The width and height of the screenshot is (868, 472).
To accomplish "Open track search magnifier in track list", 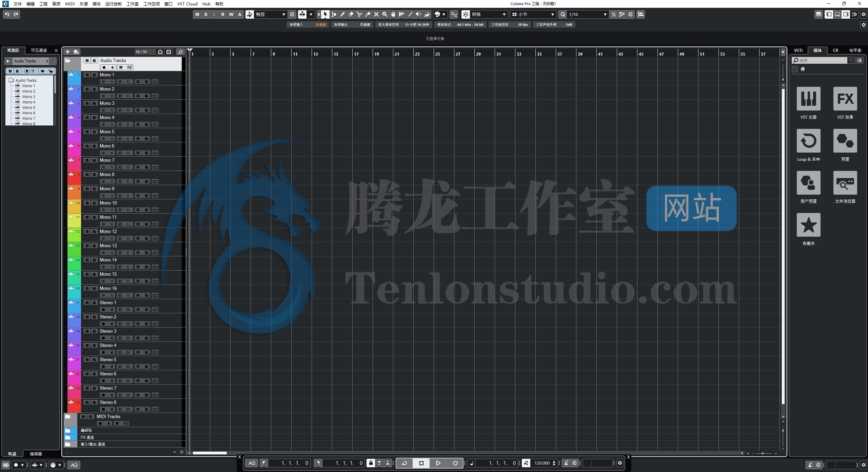I will coord(181,52).
